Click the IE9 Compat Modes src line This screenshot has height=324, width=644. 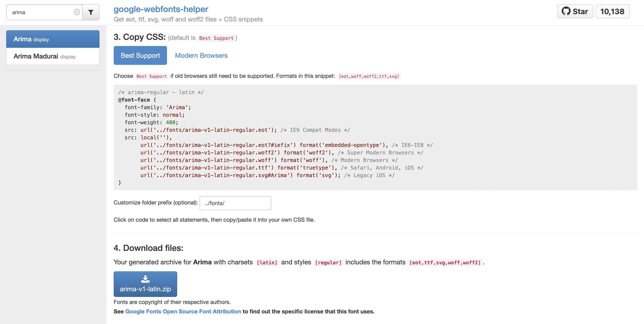coord(237,130)
